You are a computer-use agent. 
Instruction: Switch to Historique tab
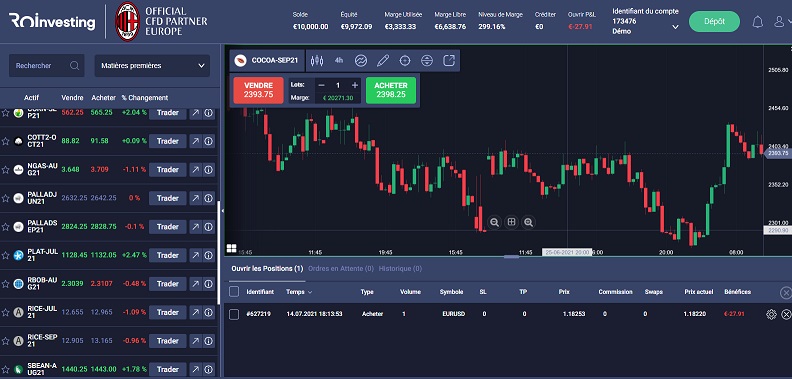(x=400, y=269)
